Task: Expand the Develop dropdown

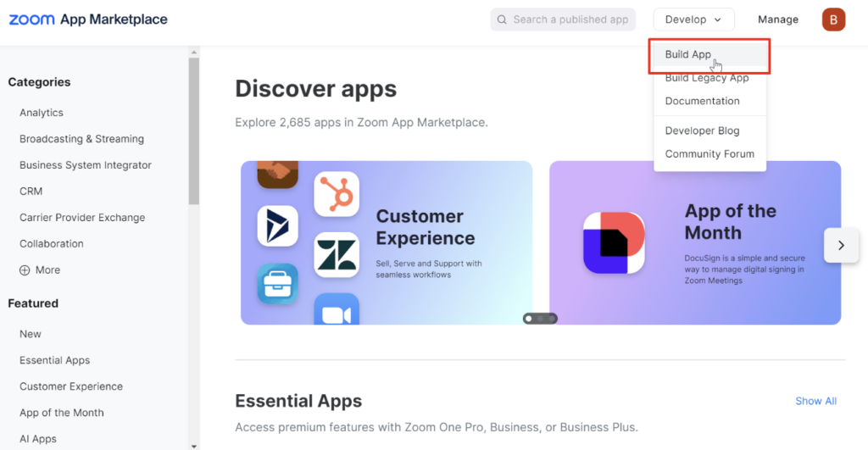Action: click(693, 19)
